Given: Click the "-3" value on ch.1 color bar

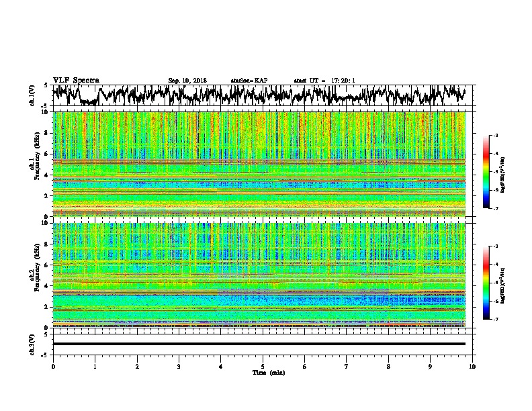Looking at the screenshot, I should pyautogui.click(x=495, y=135).
